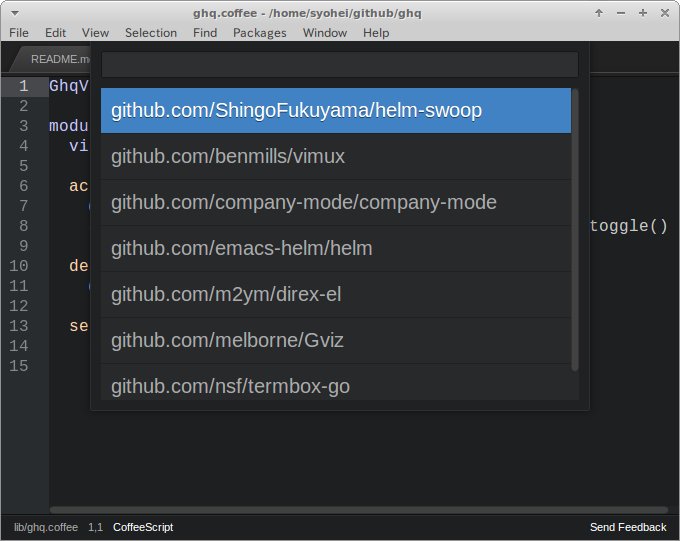Select github.com/ShingoFukuyama/helm-swoop entry
Screen dimensions: 680x541
click(x=336, y=111)
